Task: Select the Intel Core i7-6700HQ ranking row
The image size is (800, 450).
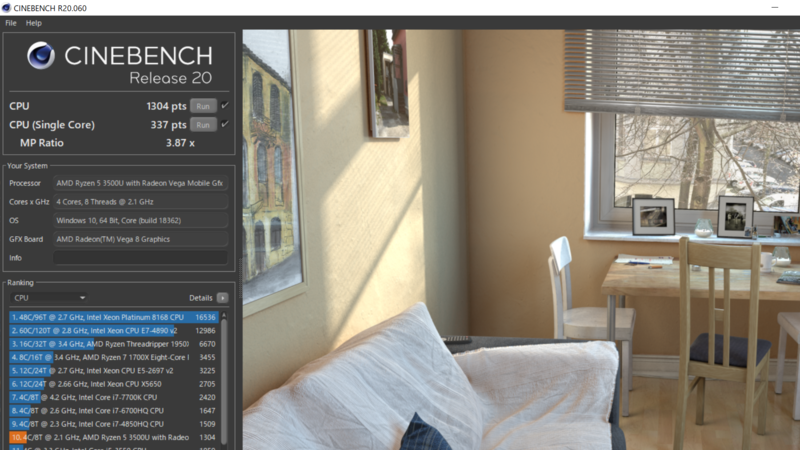Action: [114, 410]
